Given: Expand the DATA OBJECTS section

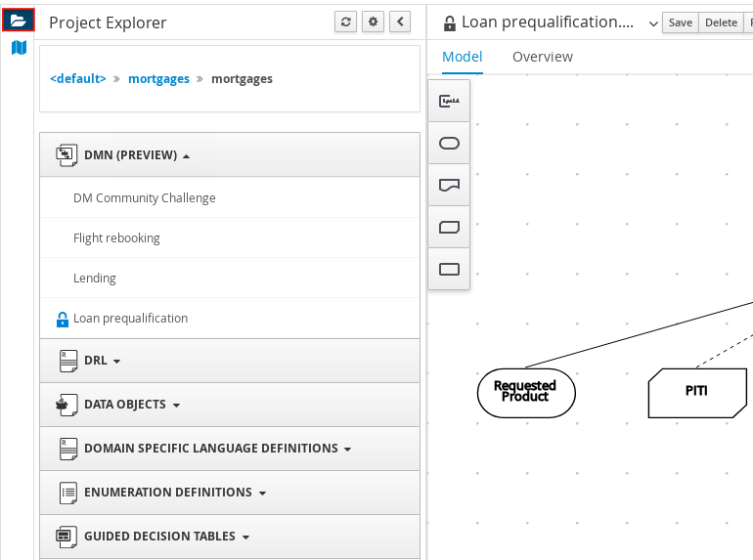Looking at the screenshot, I should [132, 405].
